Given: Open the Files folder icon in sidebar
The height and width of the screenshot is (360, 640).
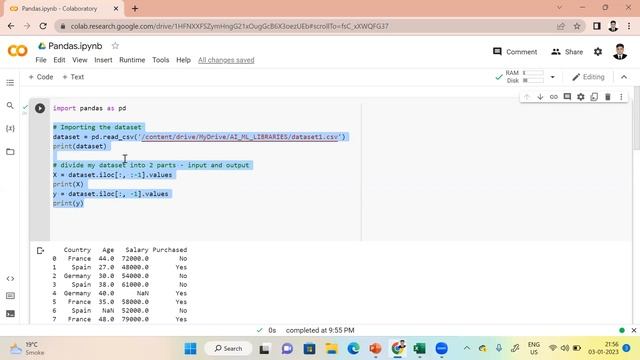Looking at the screenshot, I should tap(10, 151).
